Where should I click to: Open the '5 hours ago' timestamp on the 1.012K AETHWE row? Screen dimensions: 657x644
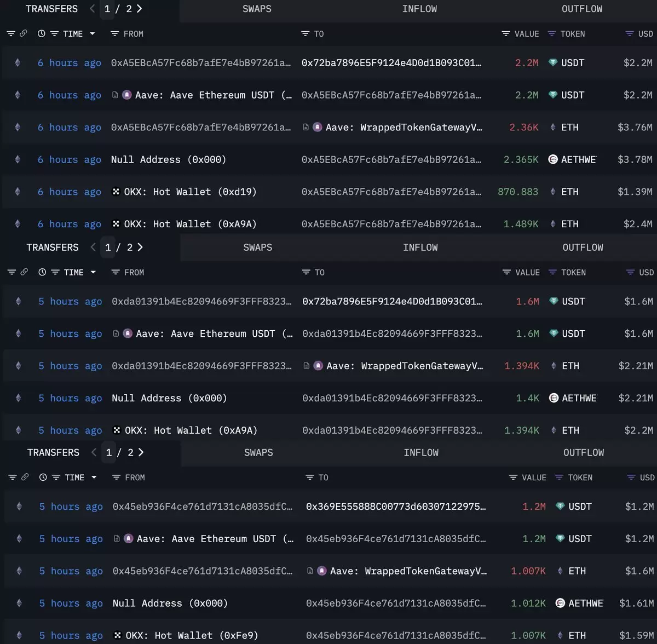pyautogui.click(x=71, y=603)
